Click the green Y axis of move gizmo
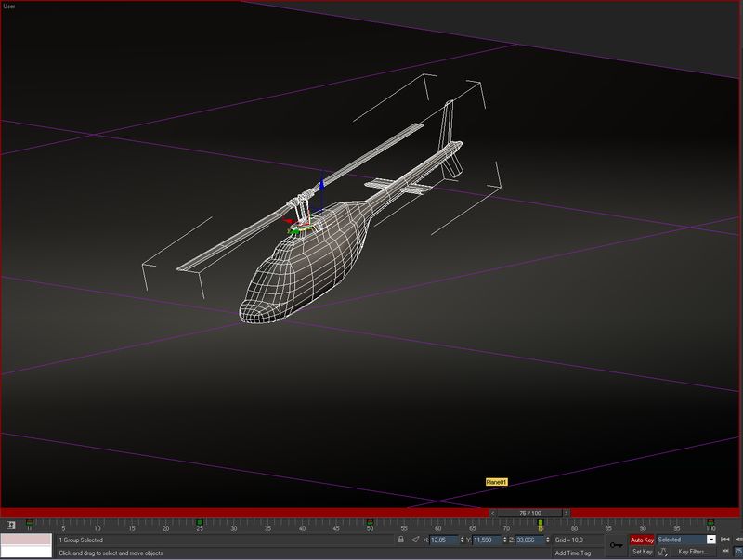This screenshot has height=560, width=743. (293, 231)
